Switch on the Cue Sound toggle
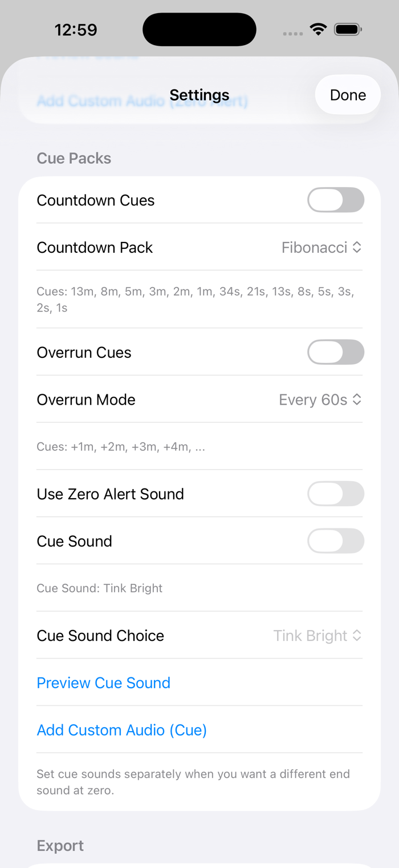This screenshot has width=399, height=868. [x=335, y=541]
